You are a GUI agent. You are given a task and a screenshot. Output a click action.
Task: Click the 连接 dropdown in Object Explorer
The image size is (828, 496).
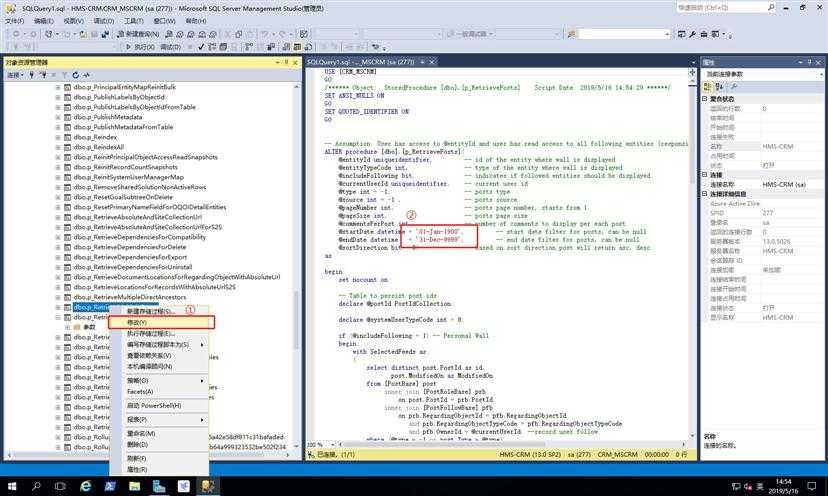tap(15, 75)
